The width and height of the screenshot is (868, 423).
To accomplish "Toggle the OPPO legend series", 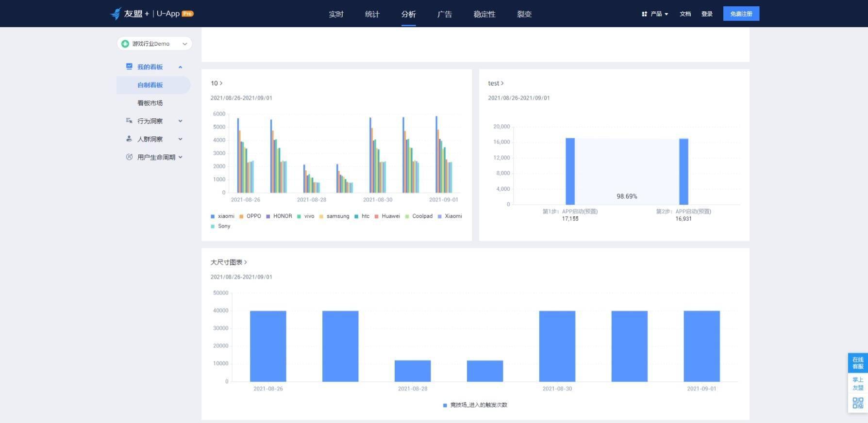I will [250, 216].
